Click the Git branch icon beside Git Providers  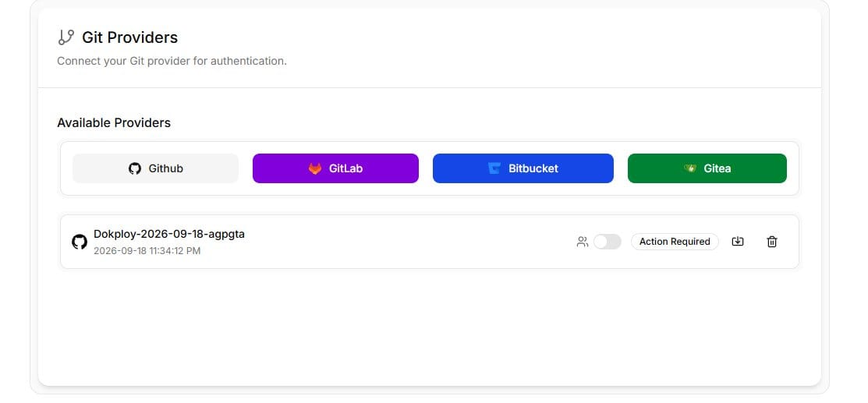[66, 37]
